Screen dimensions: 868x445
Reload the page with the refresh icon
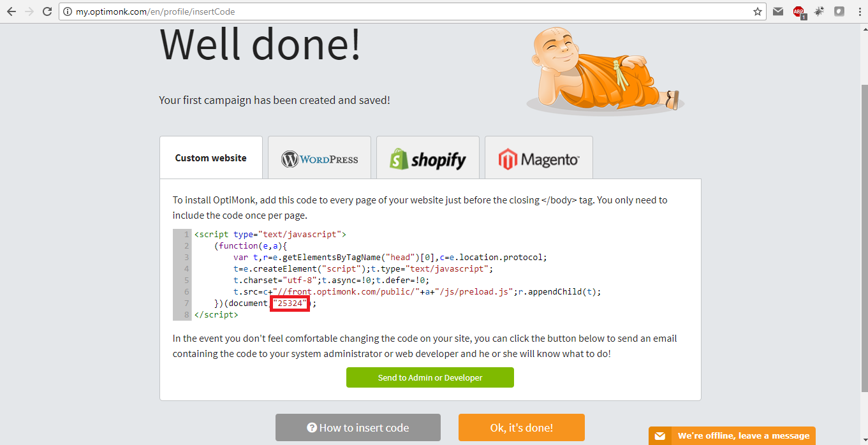(47, 11)
